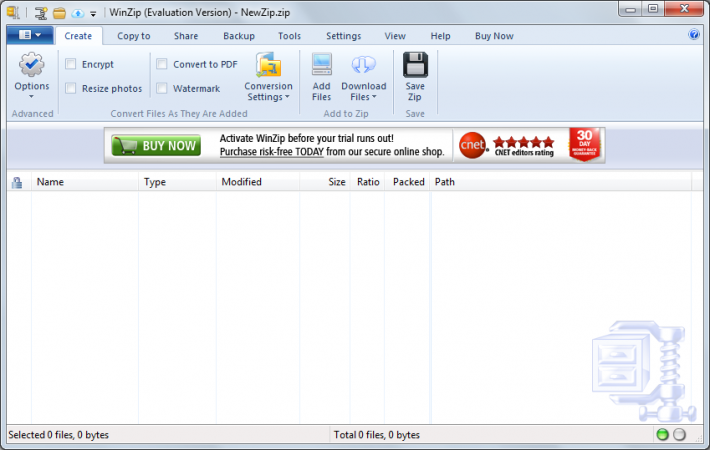The height and width of the screenshot is (450, 710).
Task: Open the Help tab
Action: tap(440, 36)
